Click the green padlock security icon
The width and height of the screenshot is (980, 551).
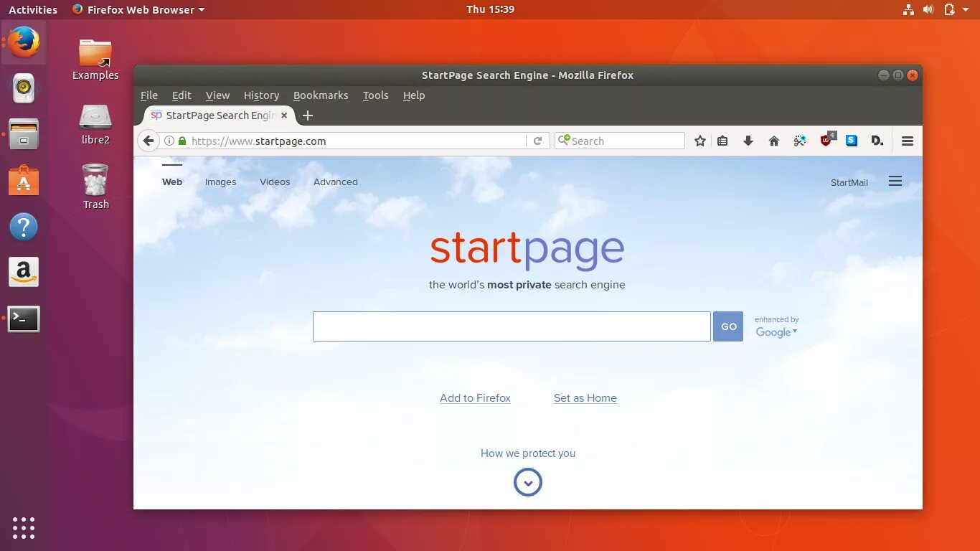(x=182, y=141)
